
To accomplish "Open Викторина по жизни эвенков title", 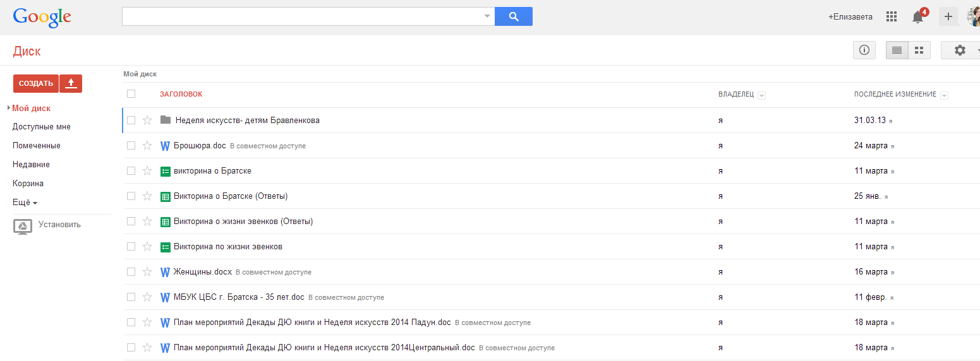I will [228, 247].
